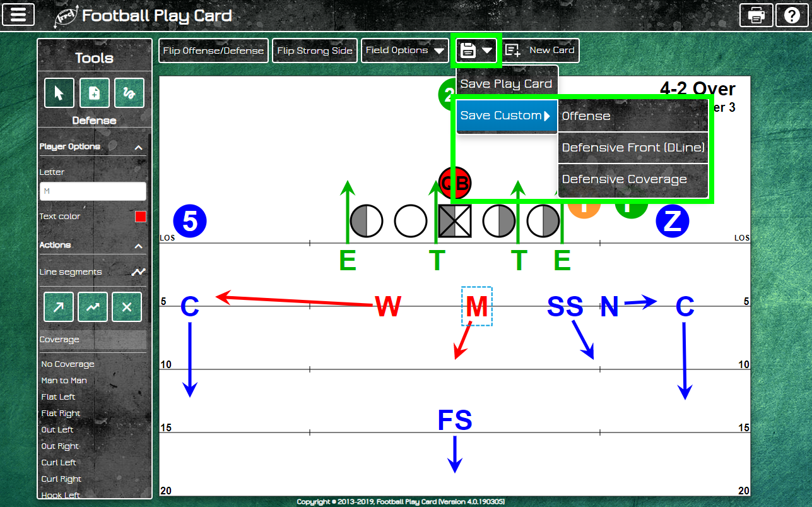The width and height of the screenshot is (812, 507).
Task: Collapse the Player Options section
Action: point(138,147)
